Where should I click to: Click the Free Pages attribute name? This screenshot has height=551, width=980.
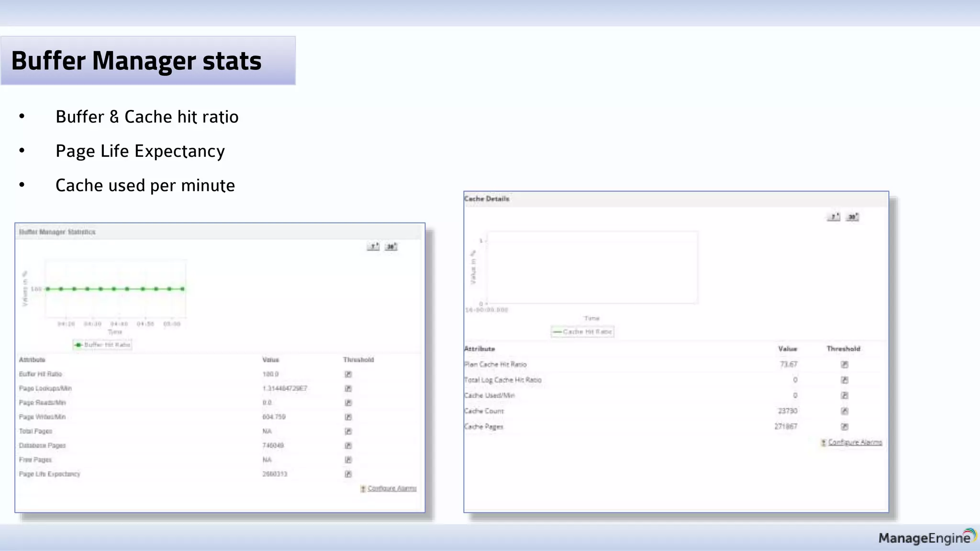[35, 460]
